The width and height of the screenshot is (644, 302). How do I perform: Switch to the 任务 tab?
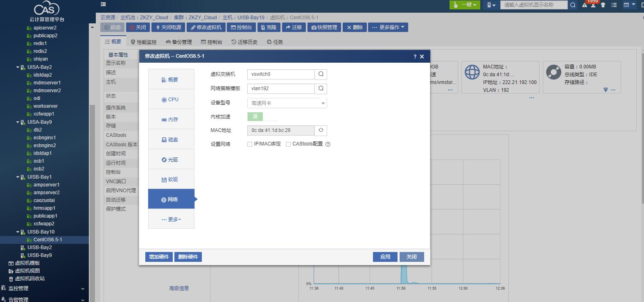pyautogui.click(x=275, y=42)
